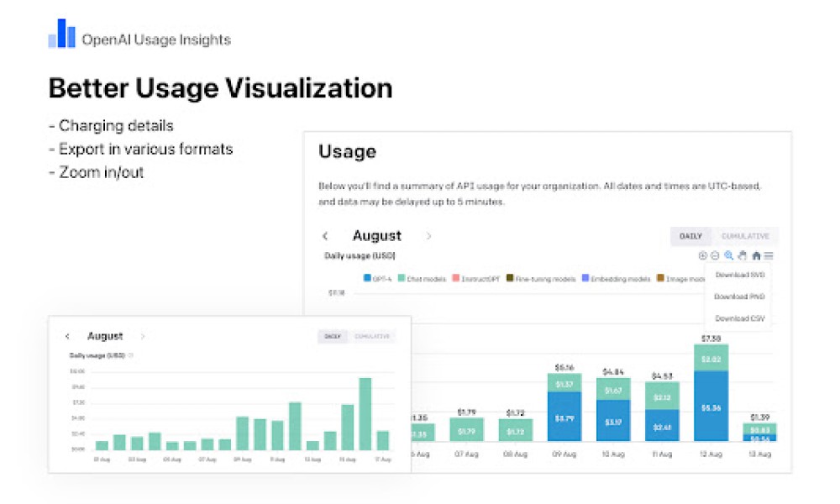The image size is (840, 504).
Task: Click the $2.41 GPT-4 segment on 11 Aug
Action: pos(662,425)
